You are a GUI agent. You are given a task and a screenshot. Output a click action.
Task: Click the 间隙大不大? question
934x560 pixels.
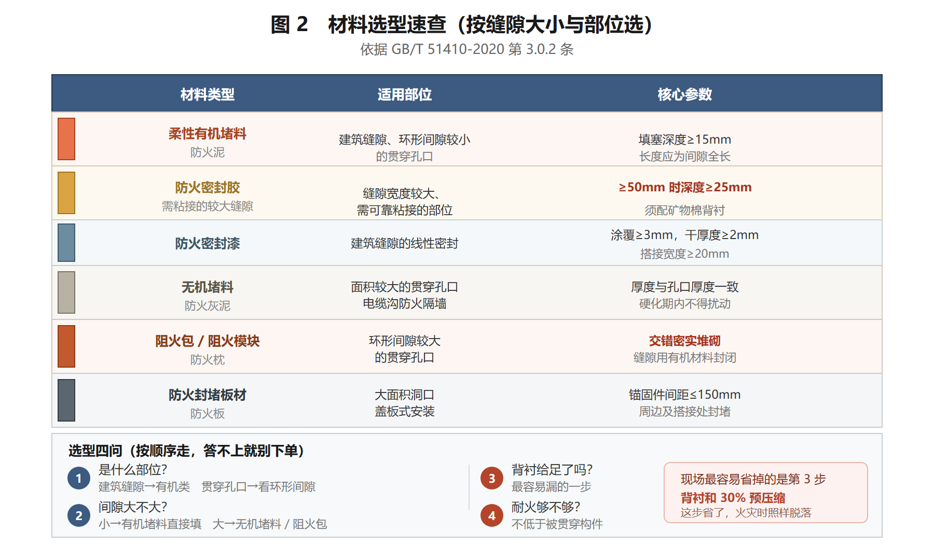(133, 507)
